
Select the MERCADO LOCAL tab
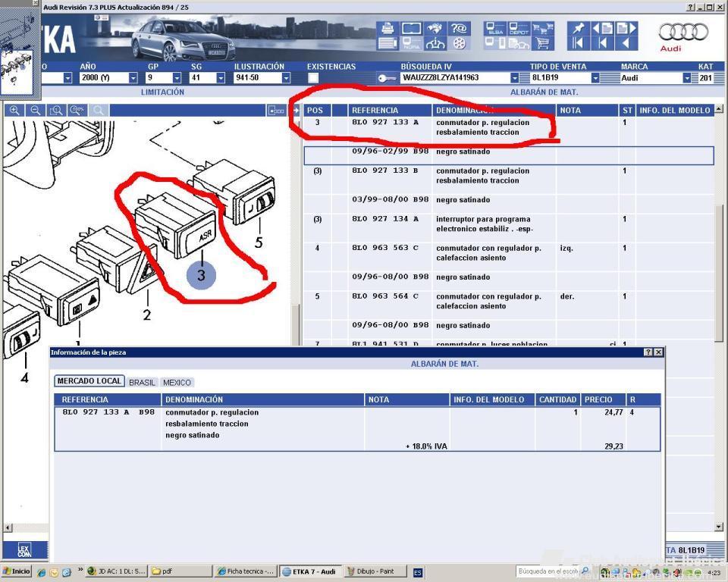coord(89,381)
